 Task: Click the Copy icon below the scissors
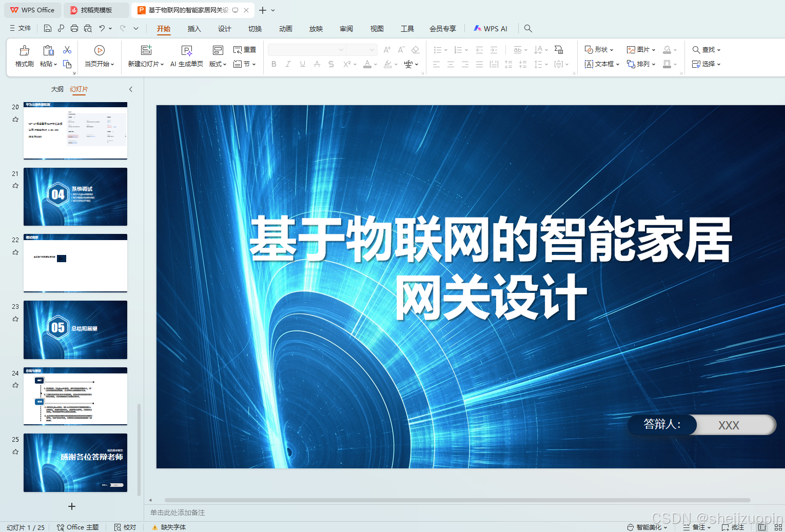click(x=67, y=64)
